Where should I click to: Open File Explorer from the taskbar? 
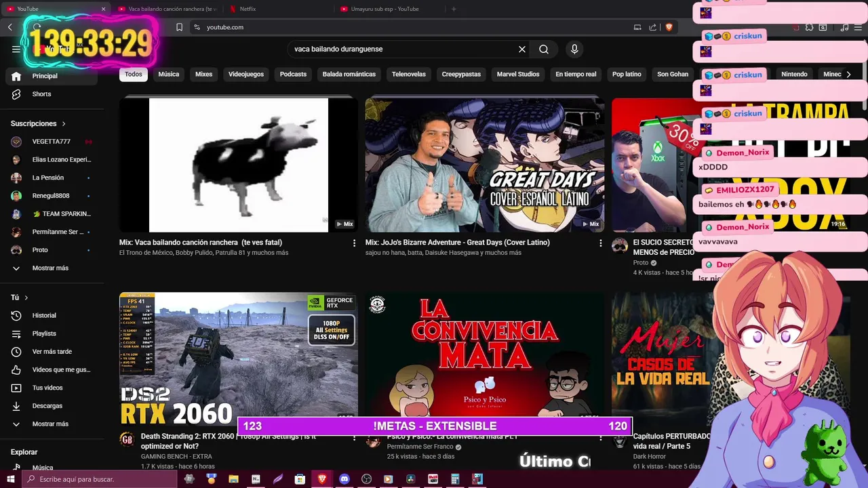point(233,479)
